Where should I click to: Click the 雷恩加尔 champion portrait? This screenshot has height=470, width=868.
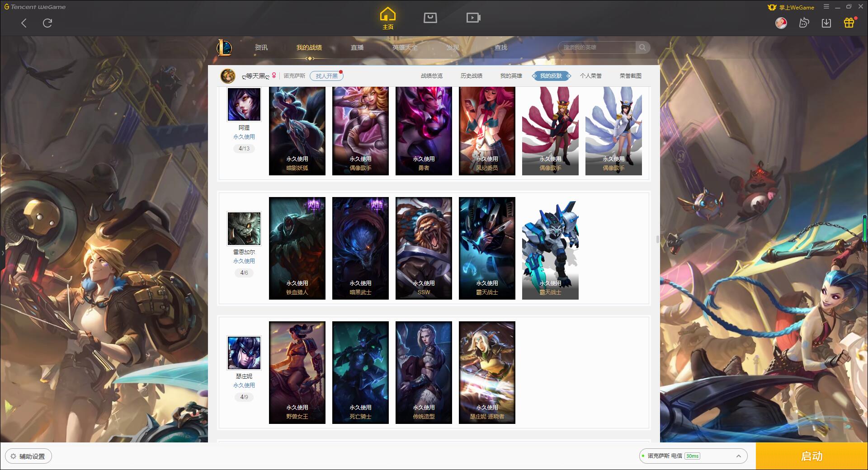click(x=244, y=229)
